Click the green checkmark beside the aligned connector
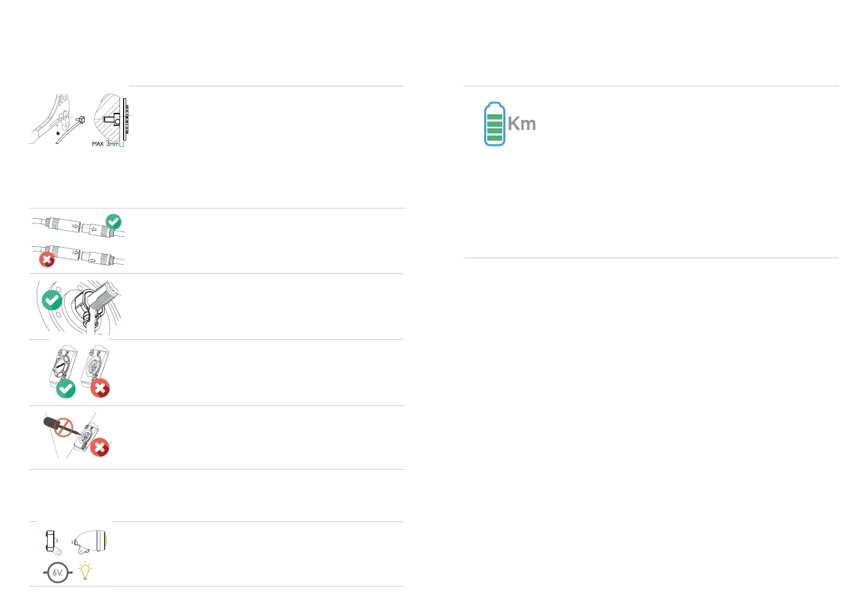 click(x=113, y=222)
